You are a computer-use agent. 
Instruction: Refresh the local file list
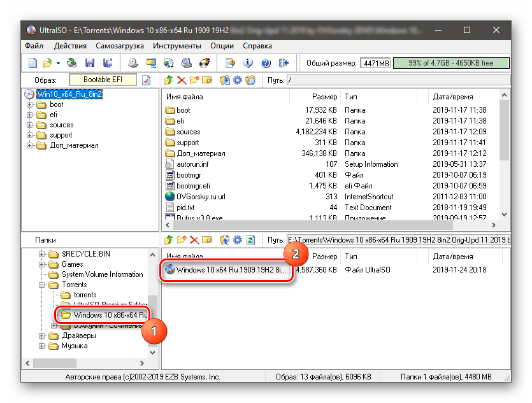click(x=250, y=240)
